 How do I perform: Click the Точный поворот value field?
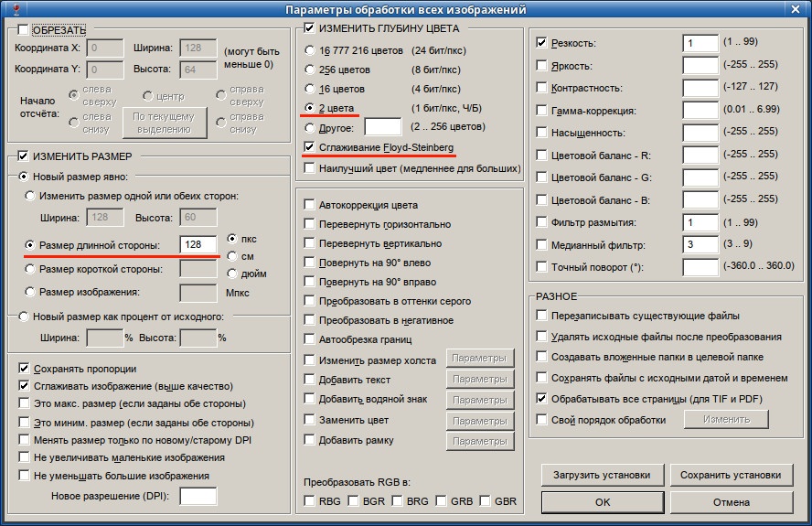(700, 267)
